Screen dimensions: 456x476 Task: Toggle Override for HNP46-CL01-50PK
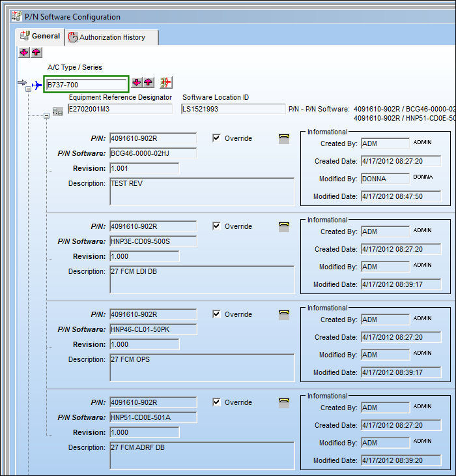point(216,314)
